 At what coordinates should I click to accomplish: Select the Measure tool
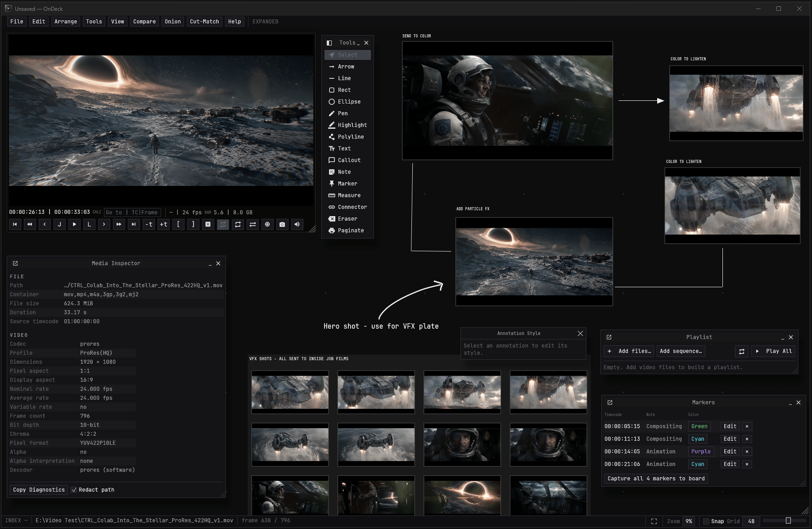pos(347,195)
